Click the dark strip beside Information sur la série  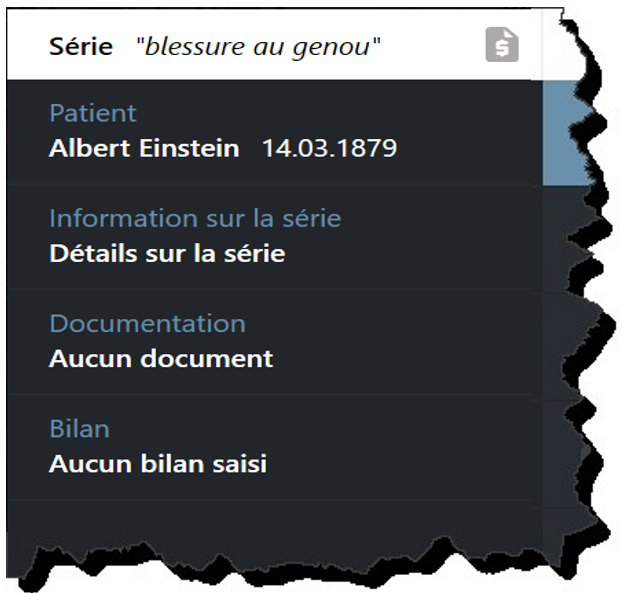click(568, 236)
